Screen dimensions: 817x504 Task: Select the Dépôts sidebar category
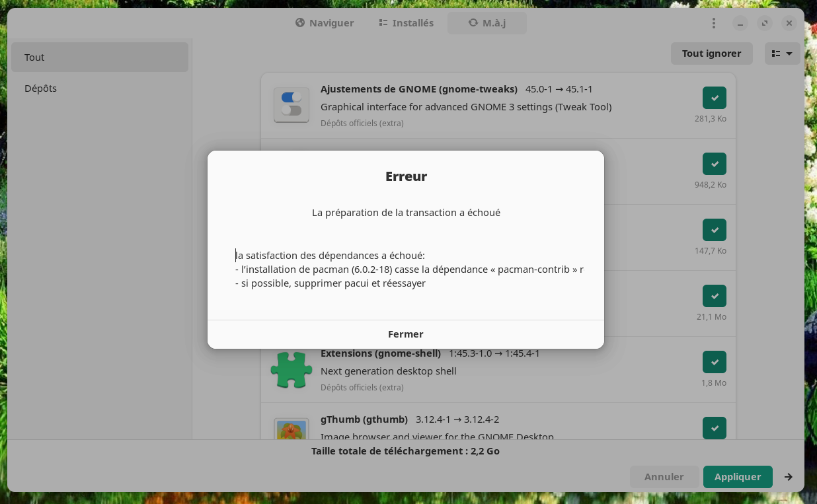click(x=100, y=89)
